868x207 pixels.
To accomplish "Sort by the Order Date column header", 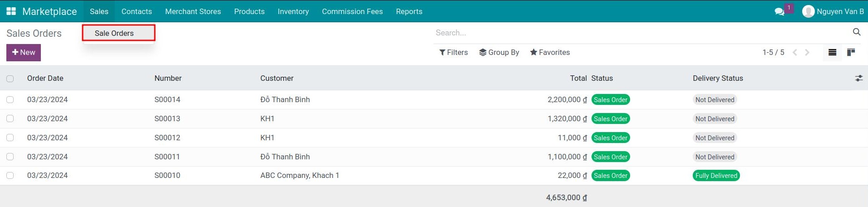I will (x=45, y=78).
